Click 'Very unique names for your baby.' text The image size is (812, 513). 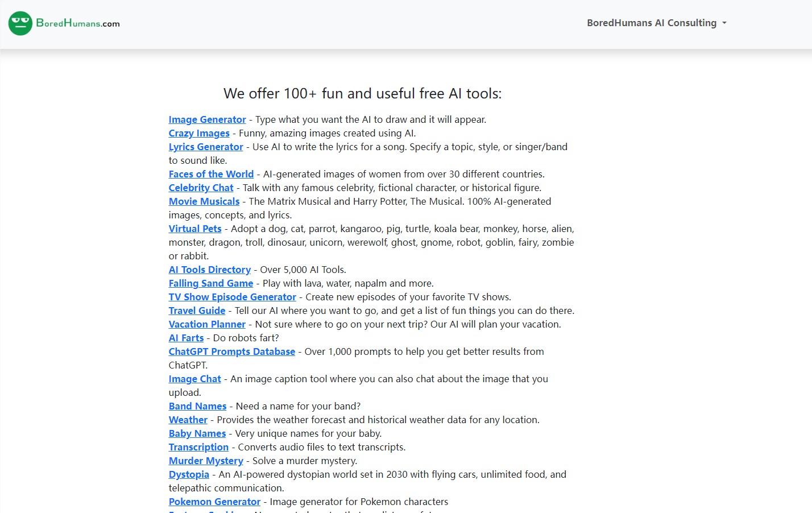[308, 433]
